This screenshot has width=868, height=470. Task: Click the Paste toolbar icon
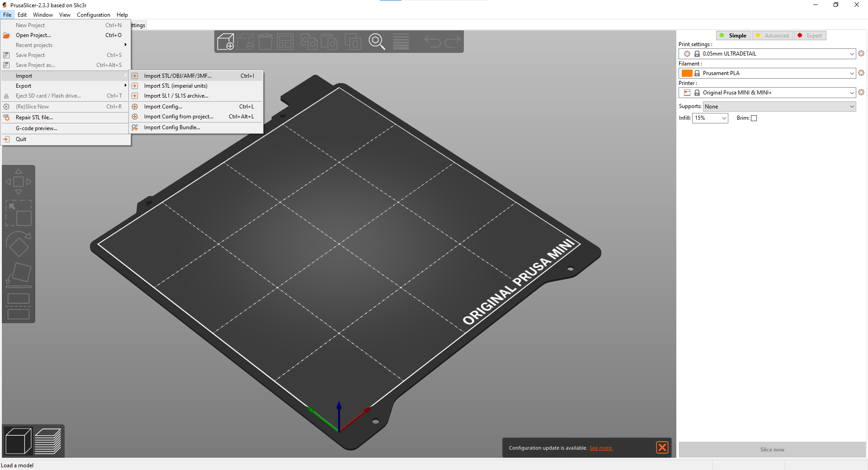329,42
